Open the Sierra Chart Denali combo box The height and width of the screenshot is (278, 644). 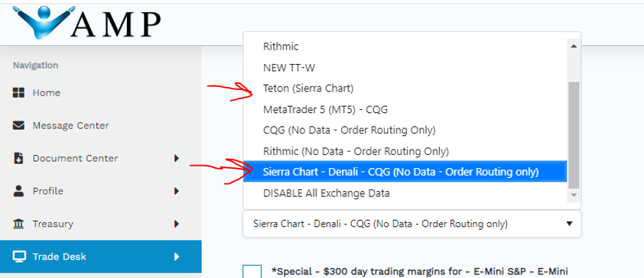click(x=412, y=224)
